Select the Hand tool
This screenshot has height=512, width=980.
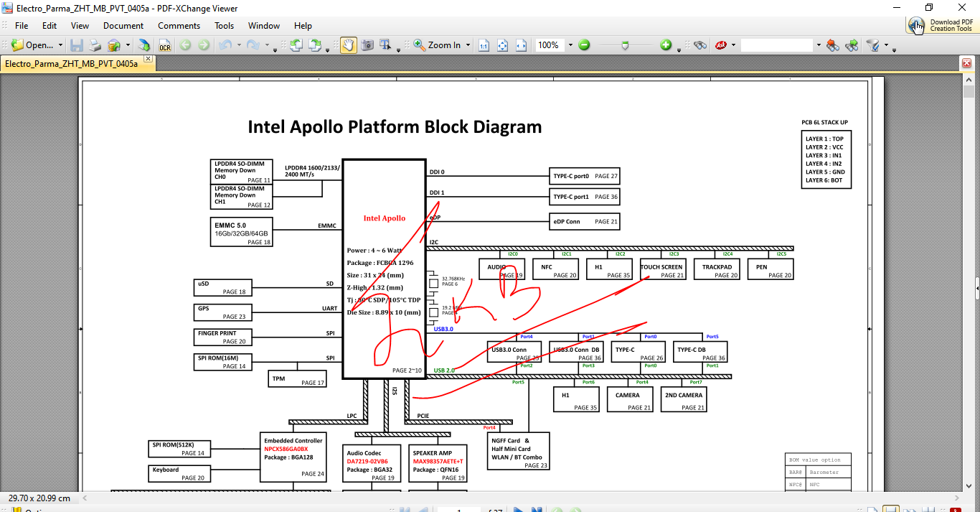pyautogui.click(x=348, y=45)
